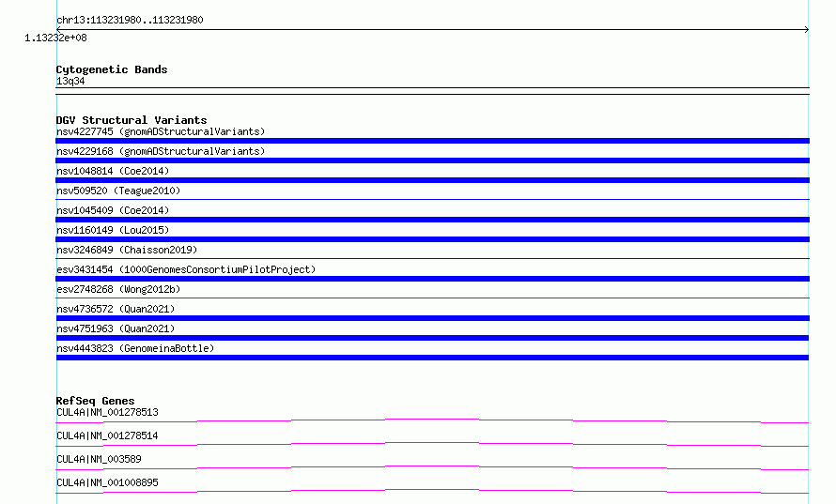
Task: Select the nsv4229168 (gnomADStructuralVariants) label
Action: coord(161,151)
